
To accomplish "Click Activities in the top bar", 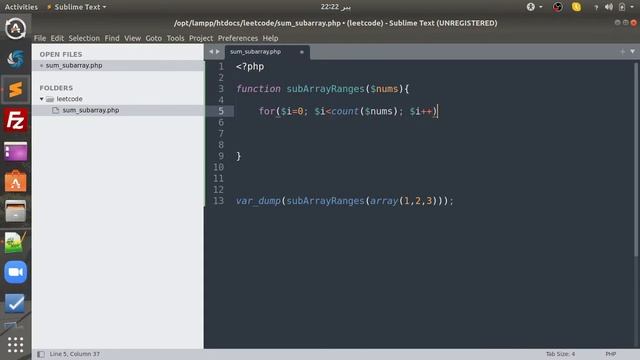I will pyautogui.click(x=21, y=7).
